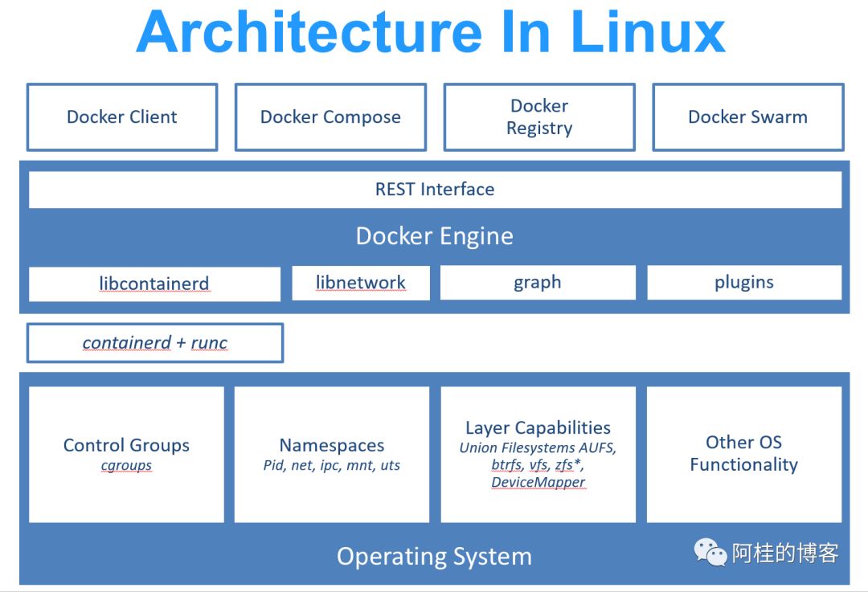
Task: Select the Docker Swarm box
Action: (x=748, y=117)
